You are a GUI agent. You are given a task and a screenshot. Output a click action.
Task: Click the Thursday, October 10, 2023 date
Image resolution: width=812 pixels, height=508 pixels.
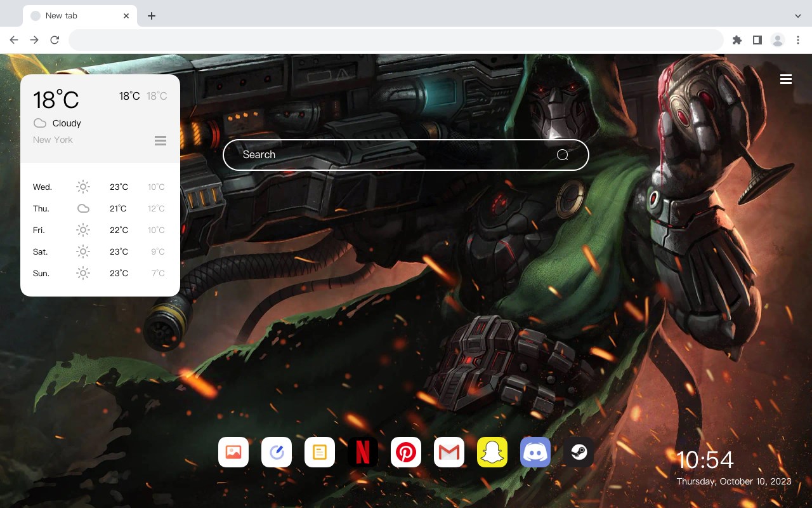pos(734,481)
